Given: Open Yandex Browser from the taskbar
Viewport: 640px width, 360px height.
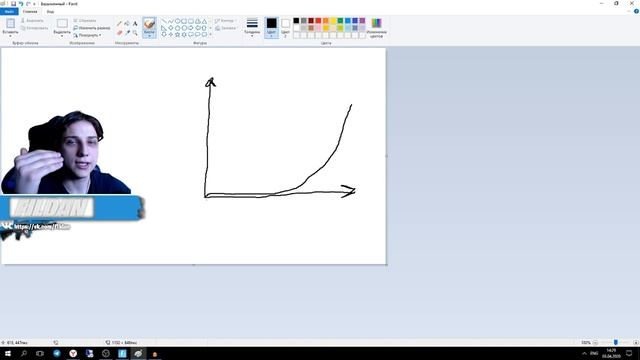Looking at the screenshot, I should (73, 353).
